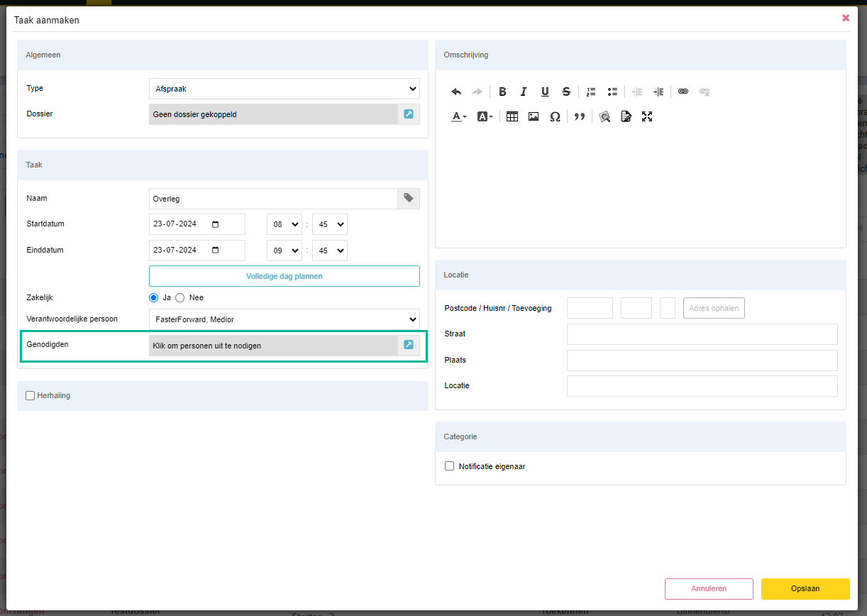This screenshot has width=867, height=616.
Task: Check Notificatie eigenaar
Action: pyautogui.click(x=449, y=466)
